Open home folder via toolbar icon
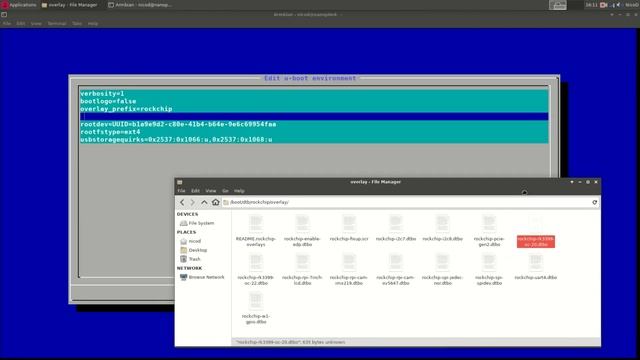 tap(216, 202)
